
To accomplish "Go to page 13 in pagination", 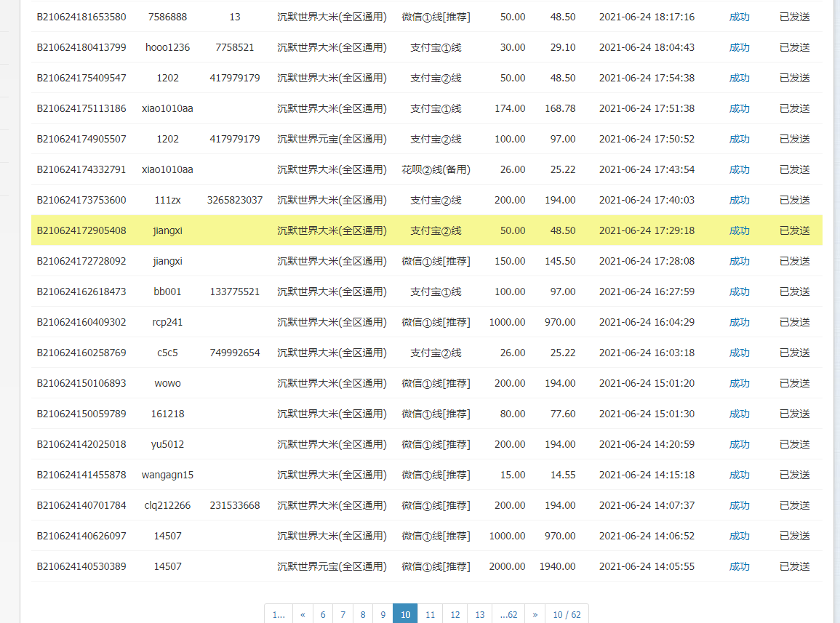I will (480, 614).
